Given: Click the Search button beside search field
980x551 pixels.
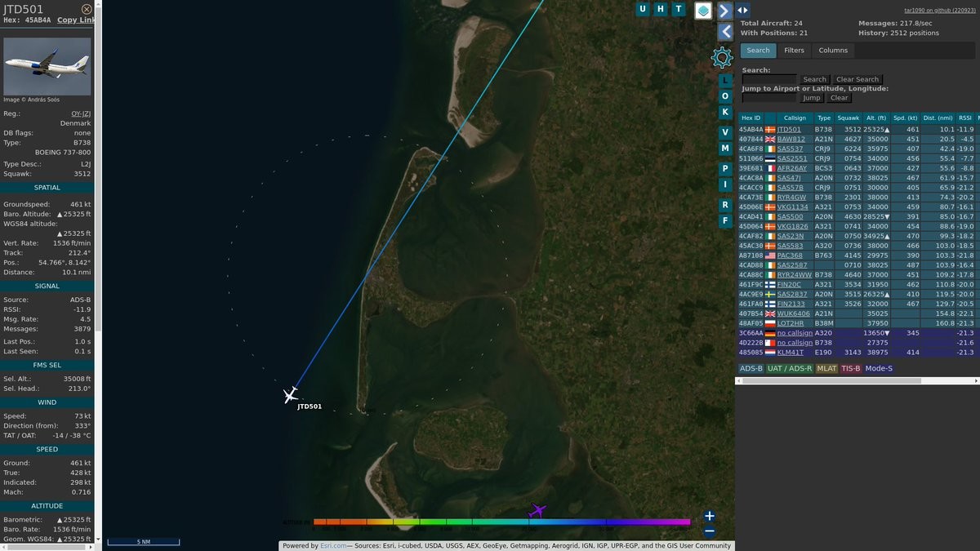Looking at the screenshot, I should click(814, 79).
